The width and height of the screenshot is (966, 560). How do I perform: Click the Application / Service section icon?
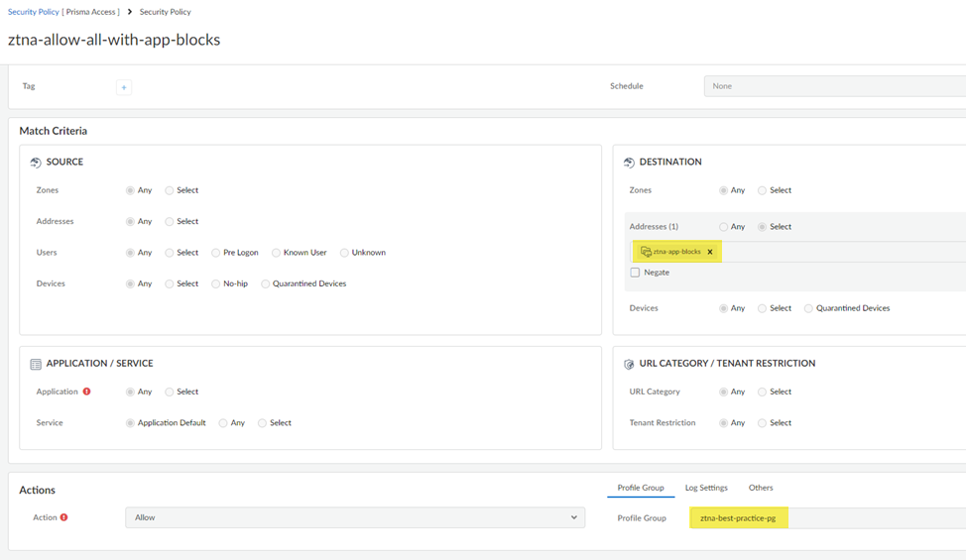point(36,365)
